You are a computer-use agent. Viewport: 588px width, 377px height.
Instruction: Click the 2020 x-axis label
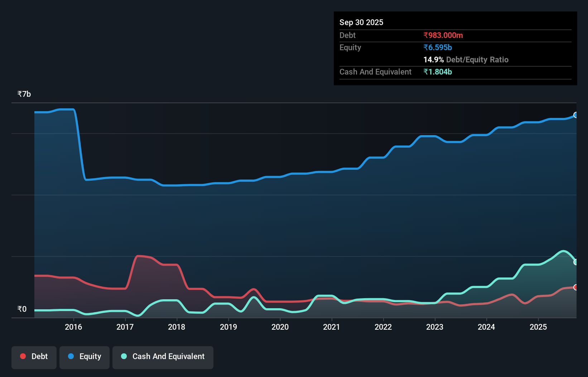pos(280,327)
